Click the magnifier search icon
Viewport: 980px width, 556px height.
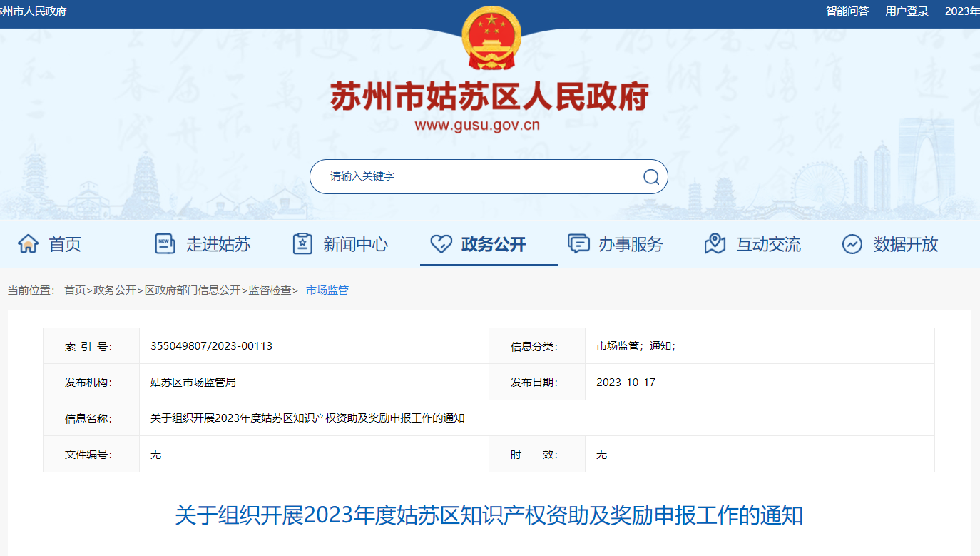(650, 176)
